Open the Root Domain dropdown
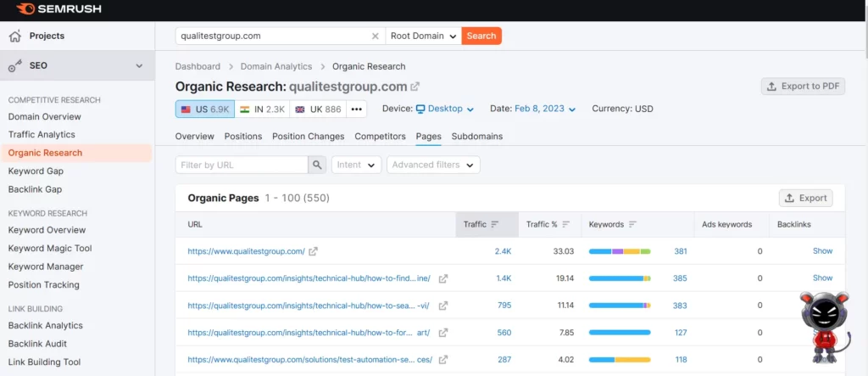Viewport: 868px width, 376px height. pyautogui.click(x=424, y=36)
